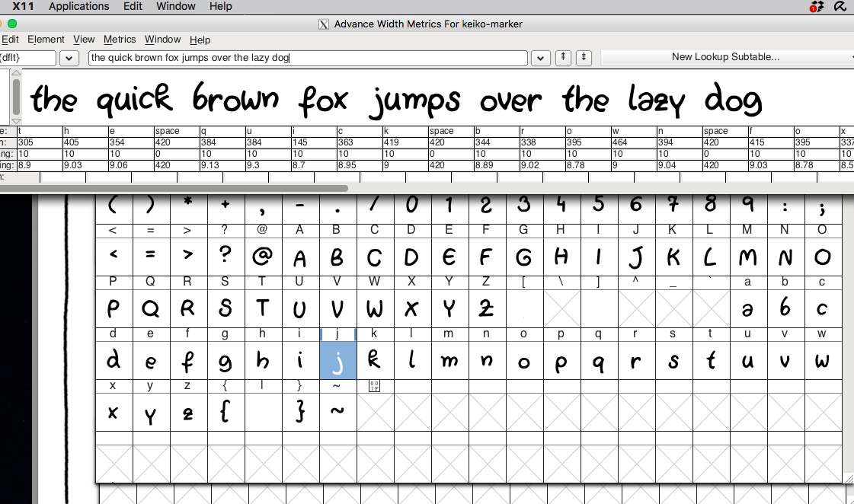Click the preview area vertical scrollbar
Image resolution: width=854 pixels, height=504 pixels.
pos(16,97)
